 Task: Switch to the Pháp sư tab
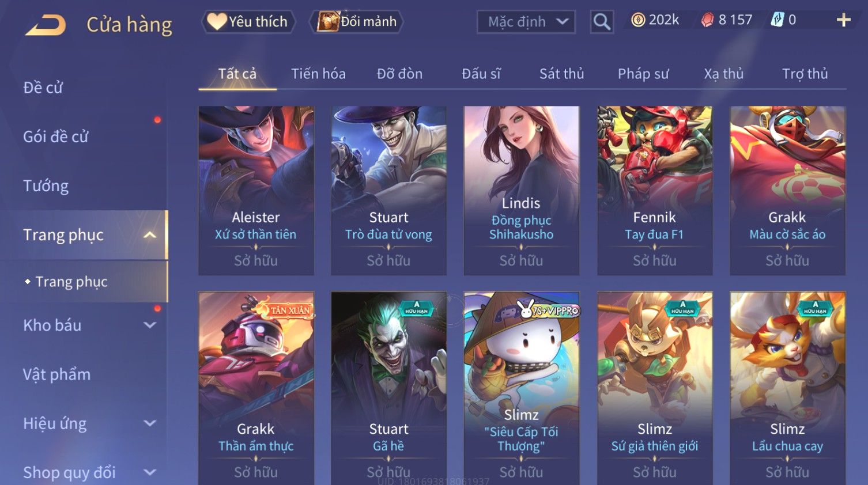643,74
